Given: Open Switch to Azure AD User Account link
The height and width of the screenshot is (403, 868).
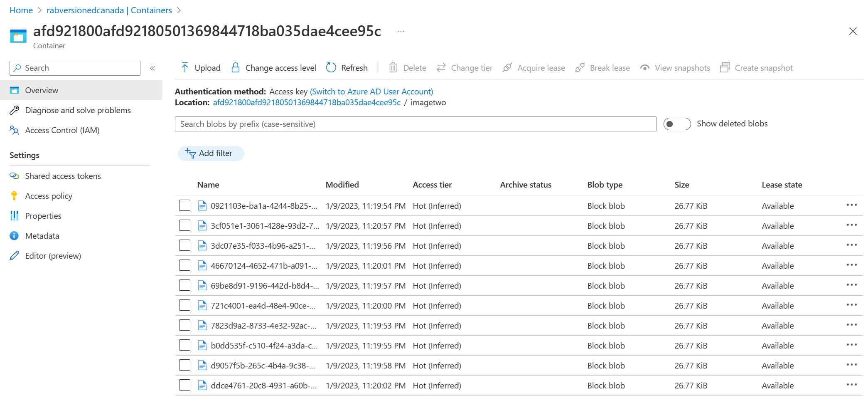Looking at the screenshot, I should (x=371, y=91).
